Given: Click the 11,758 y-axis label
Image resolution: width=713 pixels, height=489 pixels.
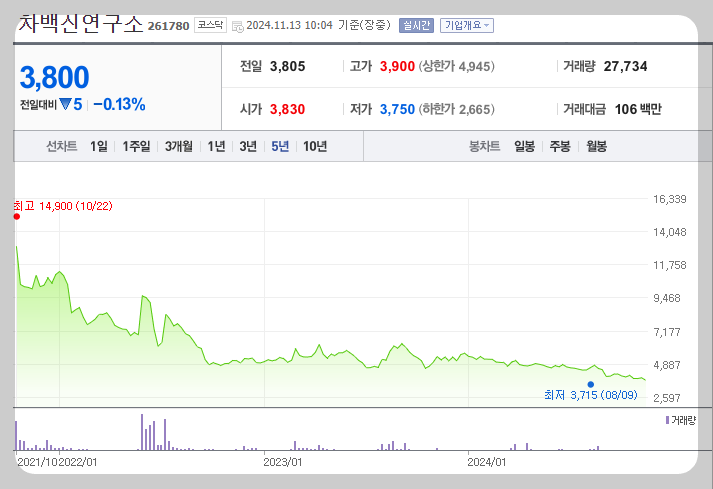Looking at the screenshot, I should (670, 265).
